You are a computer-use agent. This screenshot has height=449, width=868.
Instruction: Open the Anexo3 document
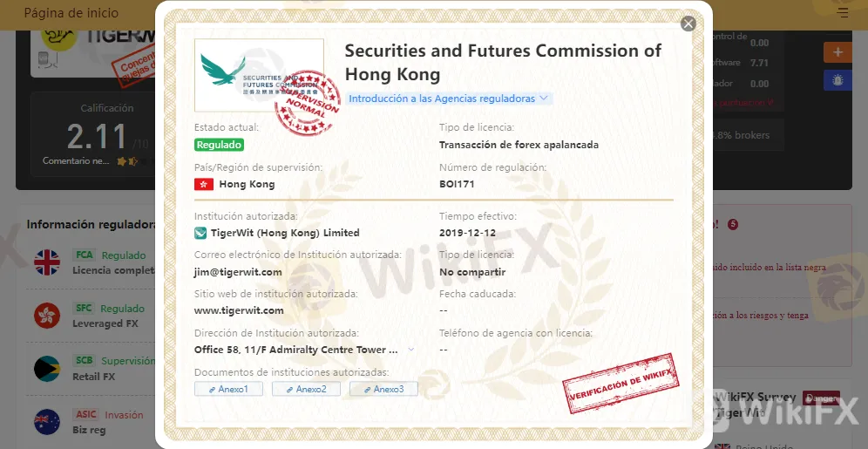point(383,389)
